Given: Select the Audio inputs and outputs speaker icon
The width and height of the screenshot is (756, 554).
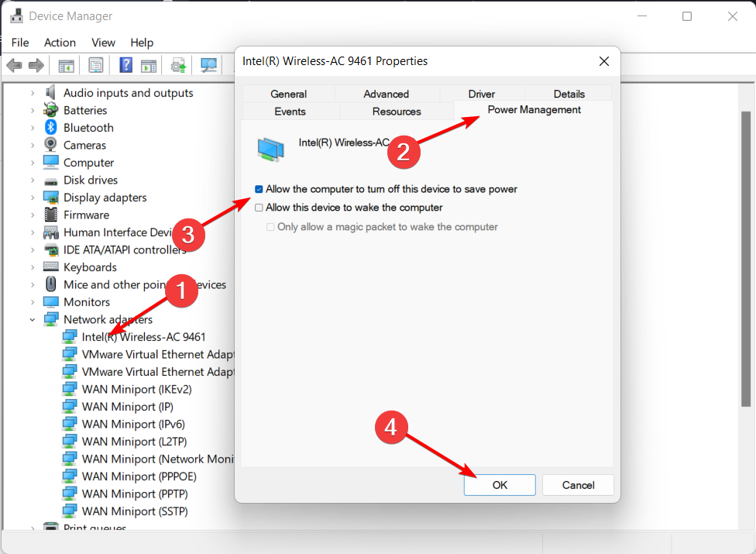Looking at the screenshot, I should [50, 92].
